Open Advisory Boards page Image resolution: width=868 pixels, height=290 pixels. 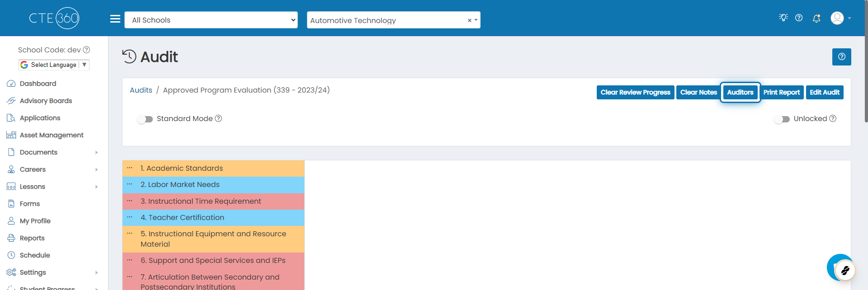46,101
